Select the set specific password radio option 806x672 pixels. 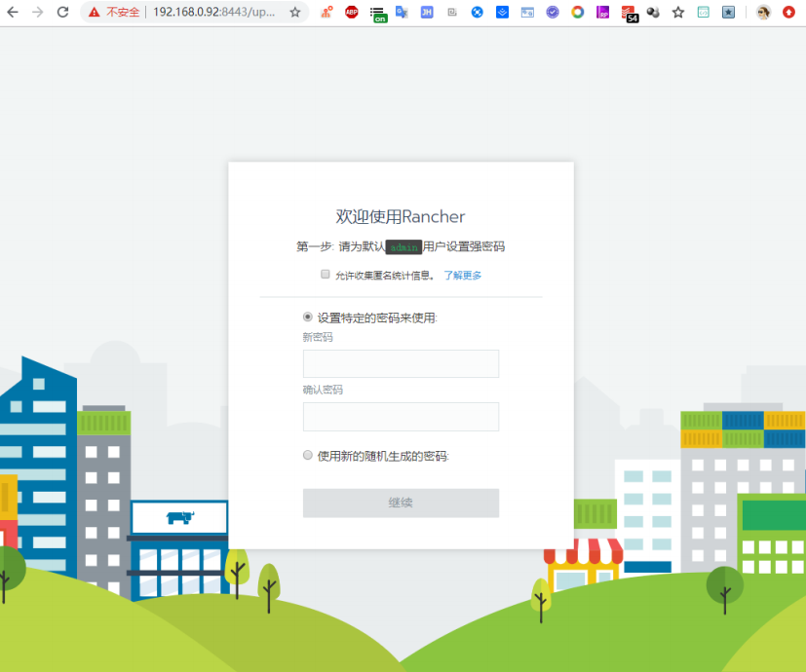coord(307,317)
